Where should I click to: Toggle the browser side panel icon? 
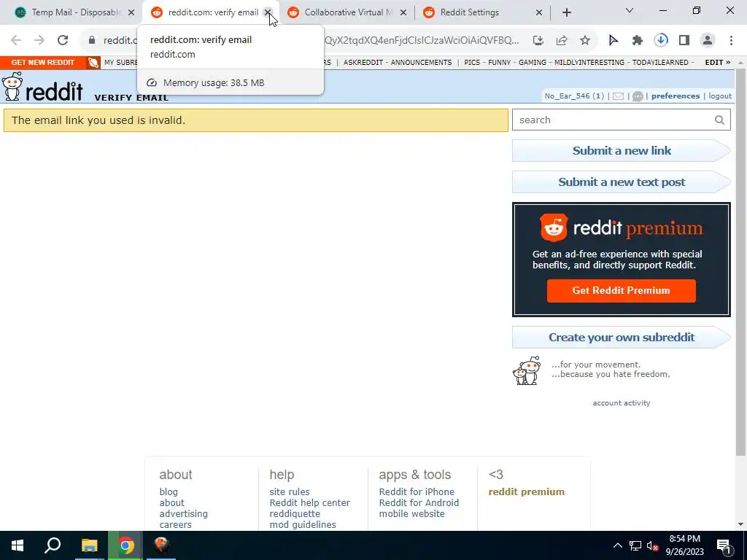pyautogui.click(x=684, y=41)
